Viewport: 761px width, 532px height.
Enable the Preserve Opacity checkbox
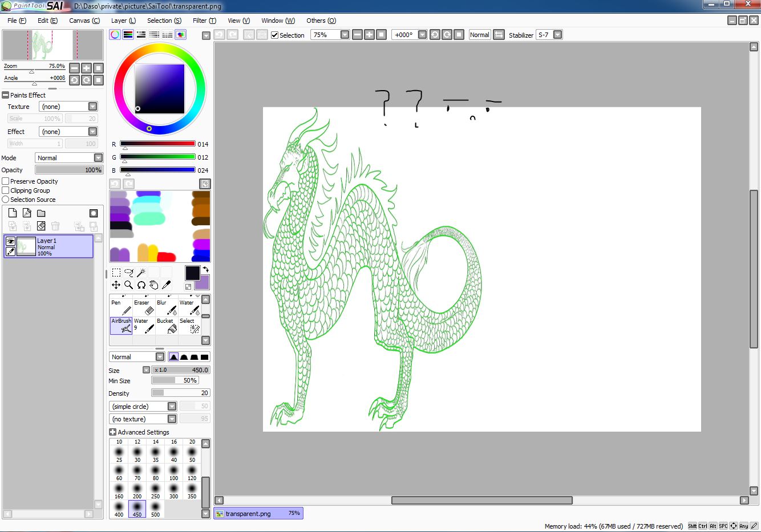coord(6,181)
